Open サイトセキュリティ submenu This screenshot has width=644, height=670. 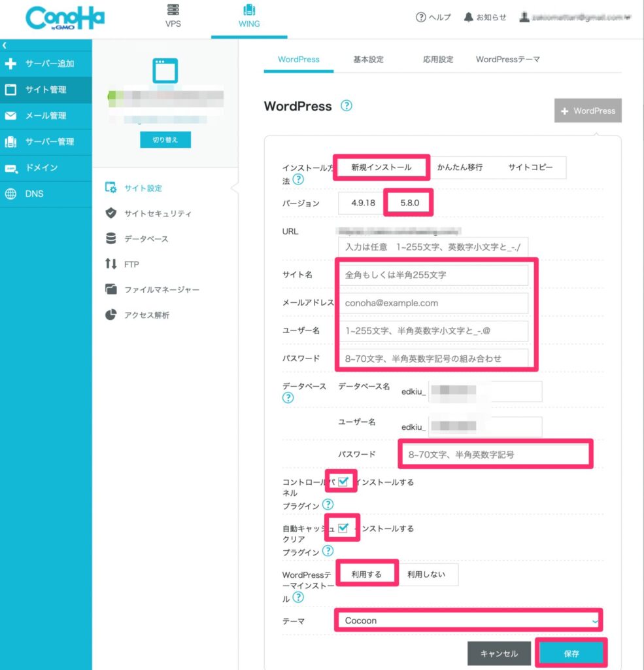pyautogui.click(x=148, y=213)
